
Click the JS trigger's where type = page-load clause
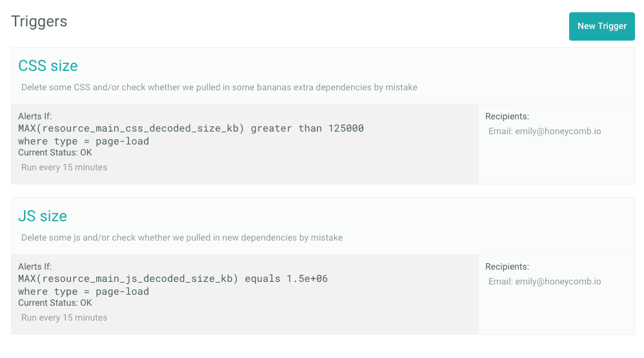coord(83,292)
